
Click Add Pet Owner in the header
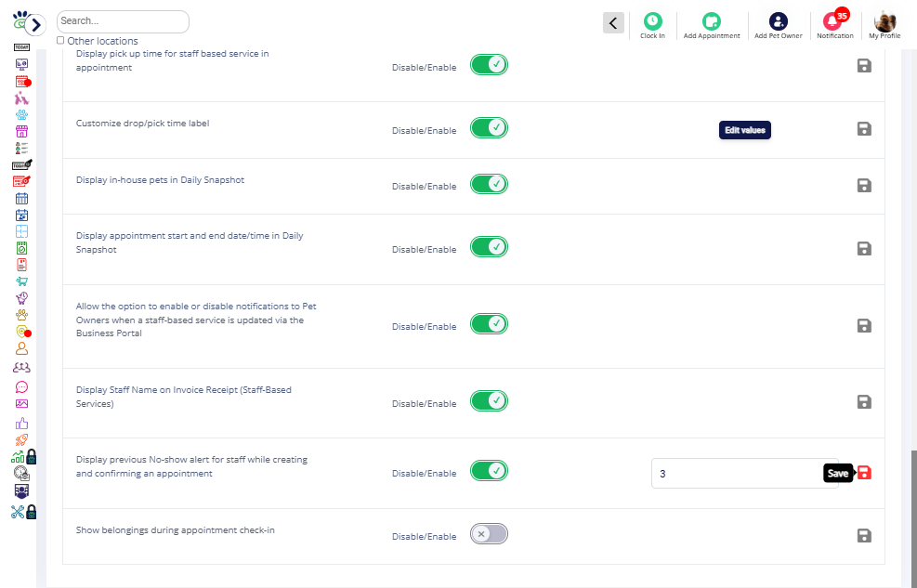[x=779, y=26]
